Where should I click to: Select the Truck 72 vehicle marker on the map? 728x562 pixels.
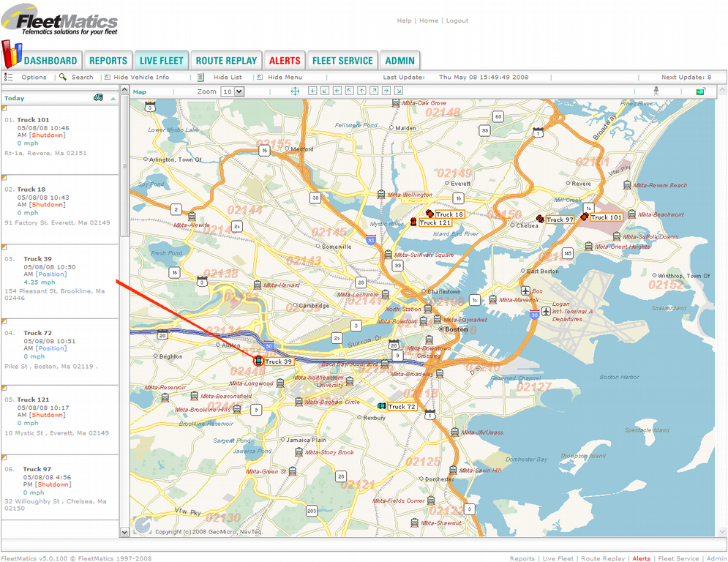point(382,406)
